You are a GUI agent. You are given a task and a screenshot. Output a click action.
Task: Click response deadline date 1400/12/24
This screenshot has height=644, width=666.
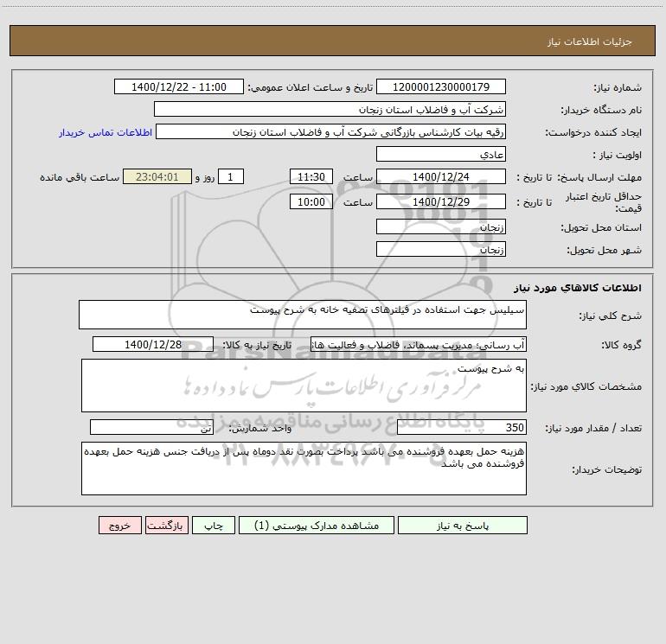441,176
